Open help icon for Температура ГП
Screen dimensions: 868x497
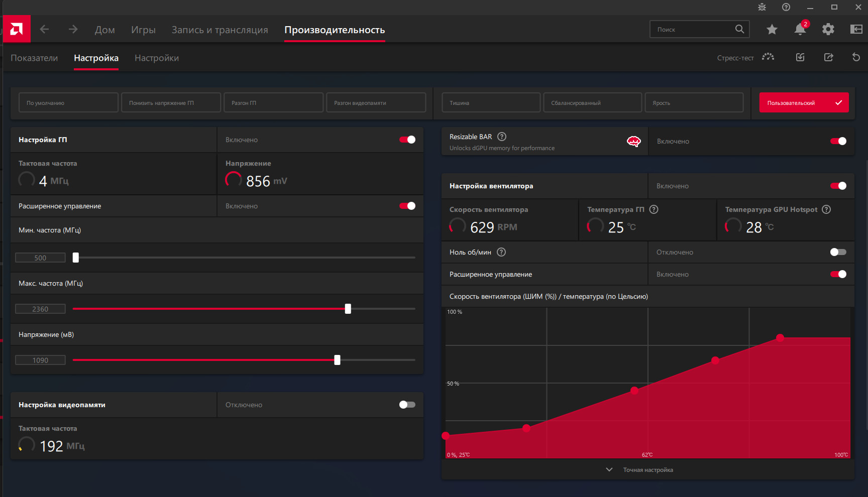654,209
